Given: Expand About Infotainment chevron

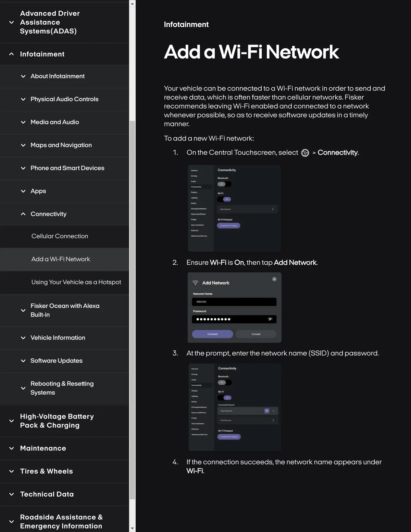Looking at the screenshot, I should click(23, 76).
